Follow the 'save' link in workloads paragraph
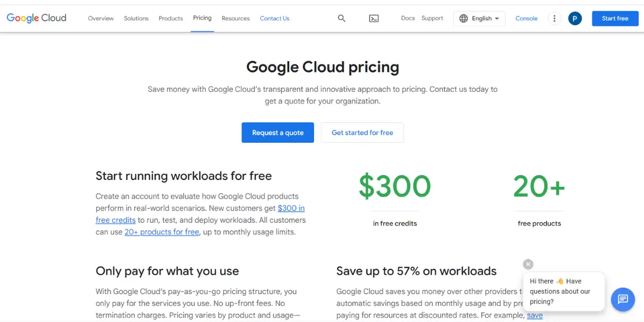This screenshot has width=644, height=322. point(535,316)
